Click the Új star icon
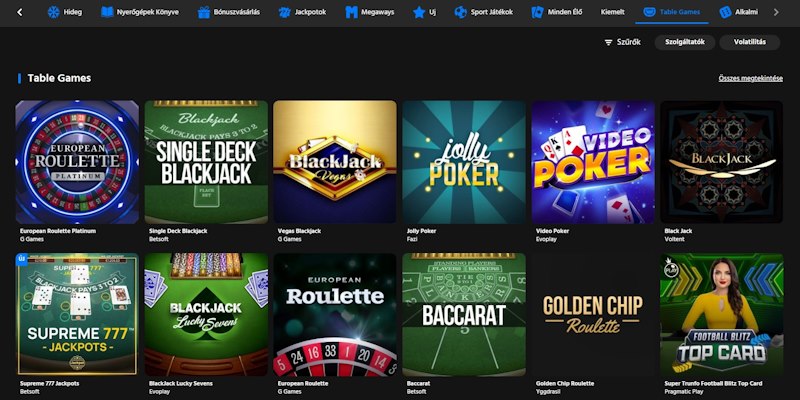This screenshot has height=400, width=800. coord(419,12)
